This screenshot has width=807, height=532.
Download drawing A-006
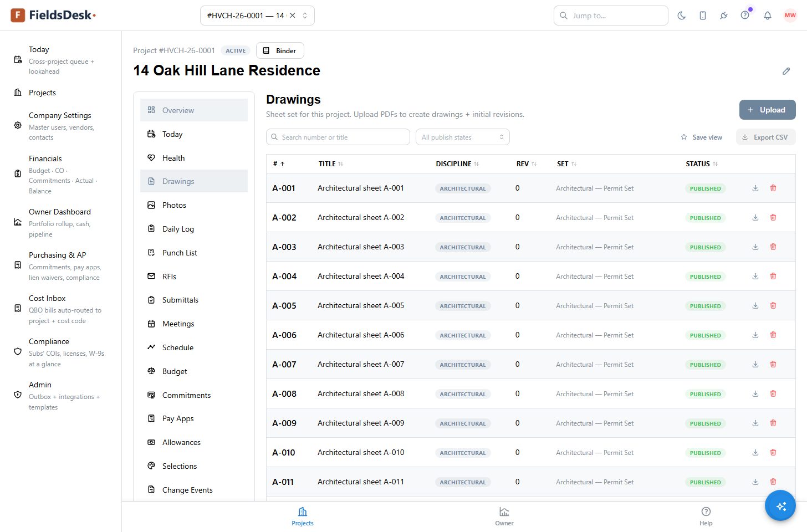tap(755, 335)
